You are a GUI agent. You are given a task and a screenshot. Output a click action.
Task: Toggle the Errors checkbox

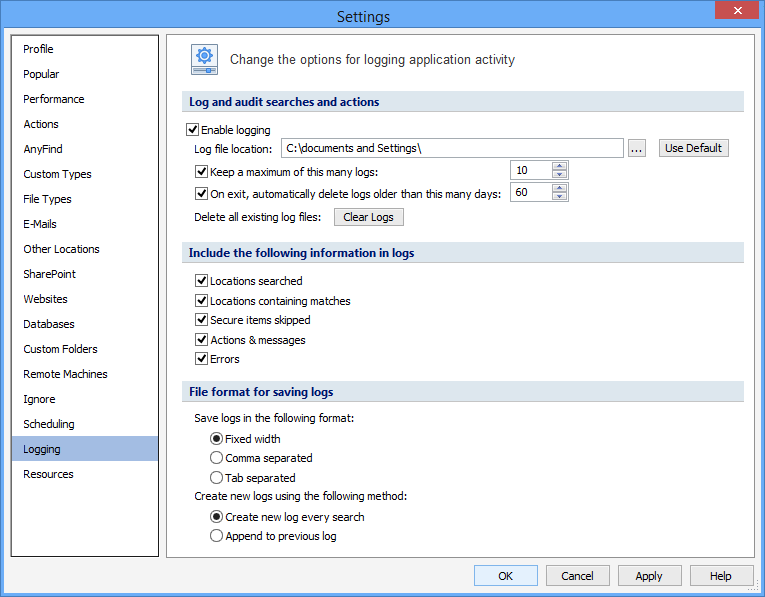(202, 359)
